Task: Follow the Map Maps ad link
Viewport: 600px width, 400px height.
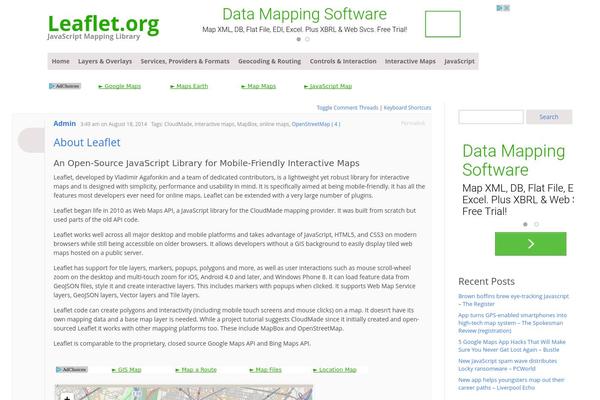Action: tap(258, 86)
